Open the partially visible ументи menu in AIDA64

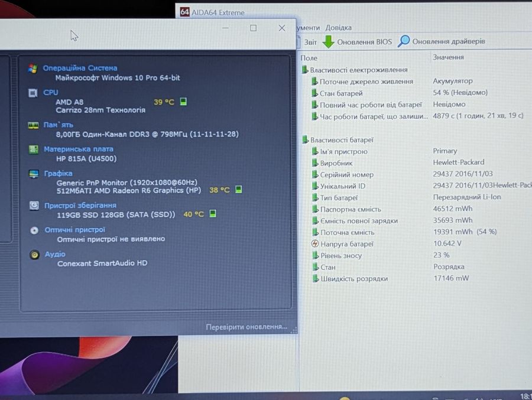click(308, 28)
